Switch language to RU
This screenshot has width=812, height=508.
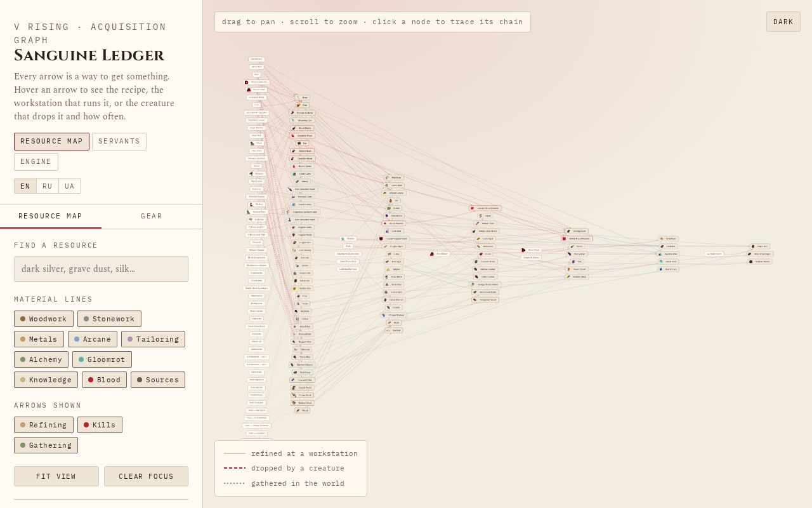coord(48,186)
